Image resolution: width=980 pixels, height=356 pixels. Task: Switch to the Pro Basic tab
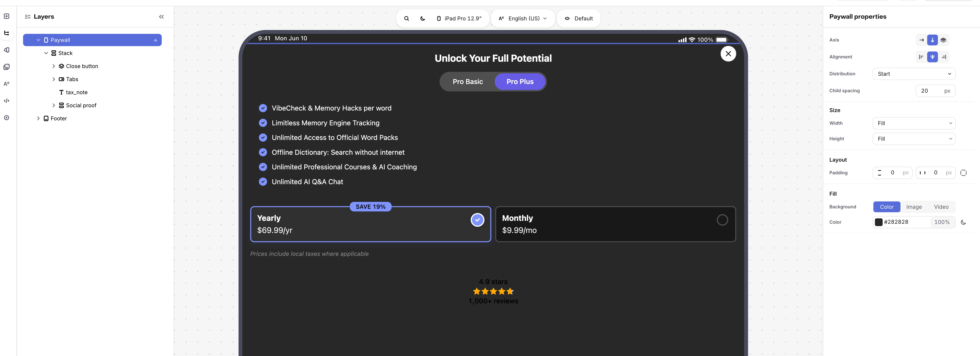pos(467,82)
